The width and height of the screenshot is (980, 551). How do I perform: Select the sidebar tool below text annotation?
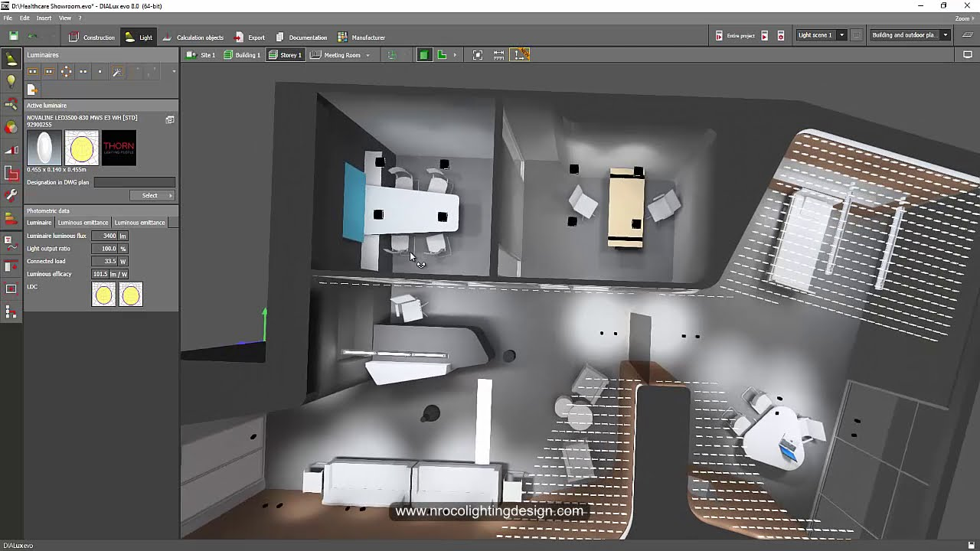tap(11, 266)
